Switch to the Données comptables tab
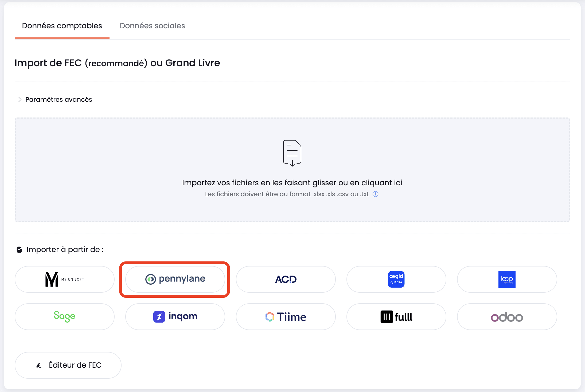 pyautogui.click(x=62, y=26)
